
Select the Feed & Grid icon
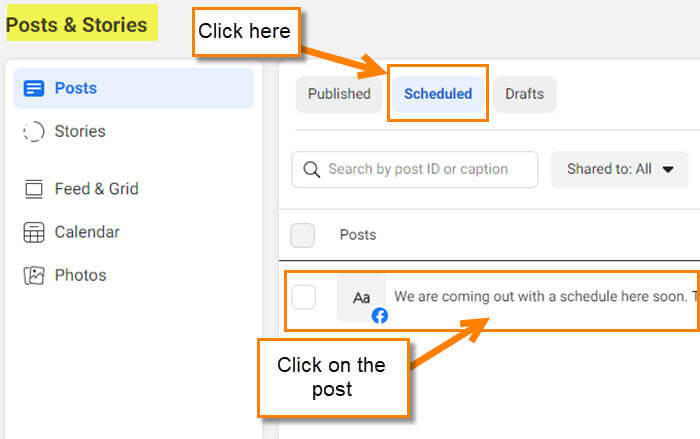click(34, 189)
